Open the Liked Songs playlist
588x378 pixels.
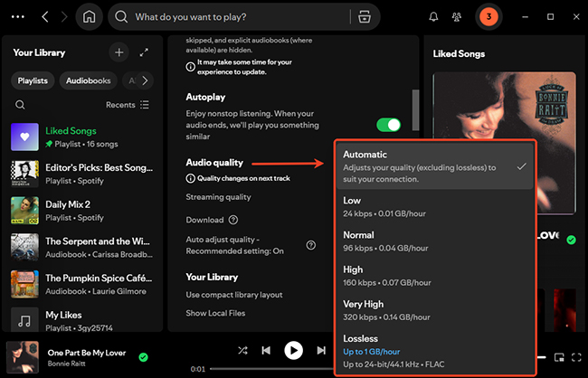click(82, 137)
